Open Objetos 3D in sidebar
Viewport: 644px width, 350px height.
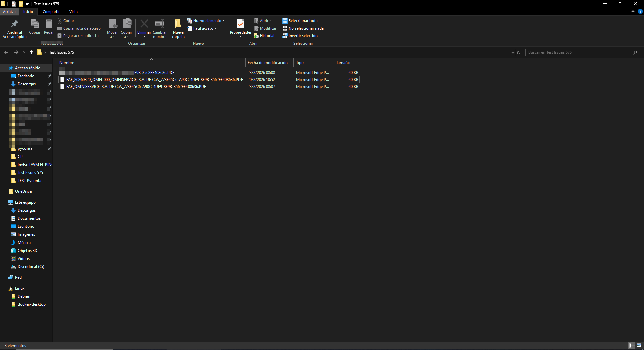28,251
